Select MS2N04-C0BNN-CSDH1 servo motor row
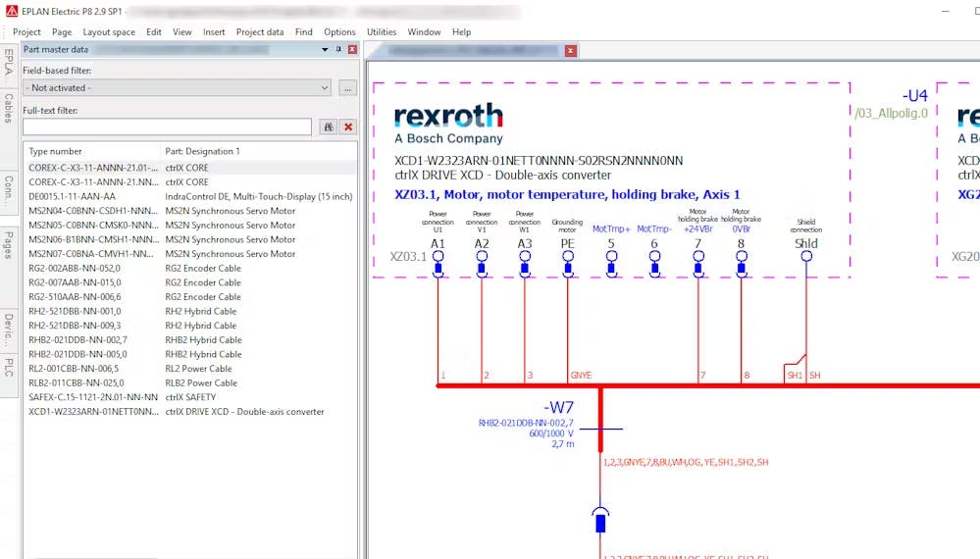The width and height of the screenshot is (980, 559). [190, 211]
